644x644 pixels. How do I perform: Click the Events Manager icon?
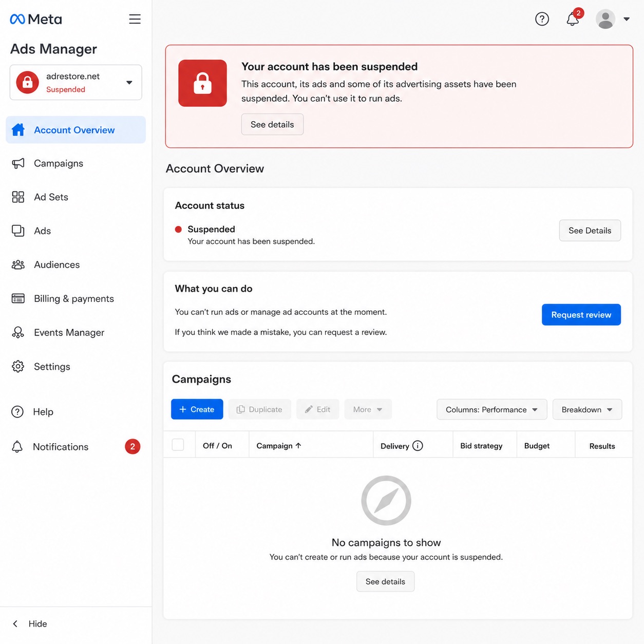tap(18, 333)
